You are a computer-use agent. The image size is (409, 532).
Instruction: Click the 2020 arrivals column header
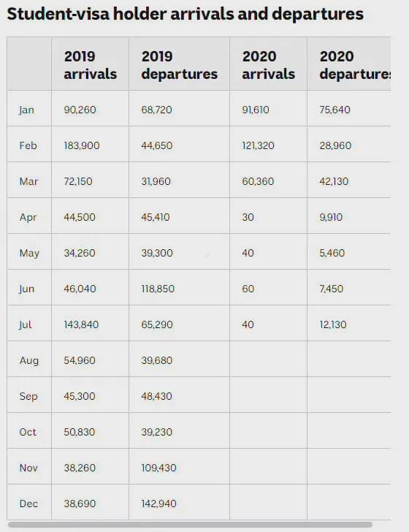point(268,65)
